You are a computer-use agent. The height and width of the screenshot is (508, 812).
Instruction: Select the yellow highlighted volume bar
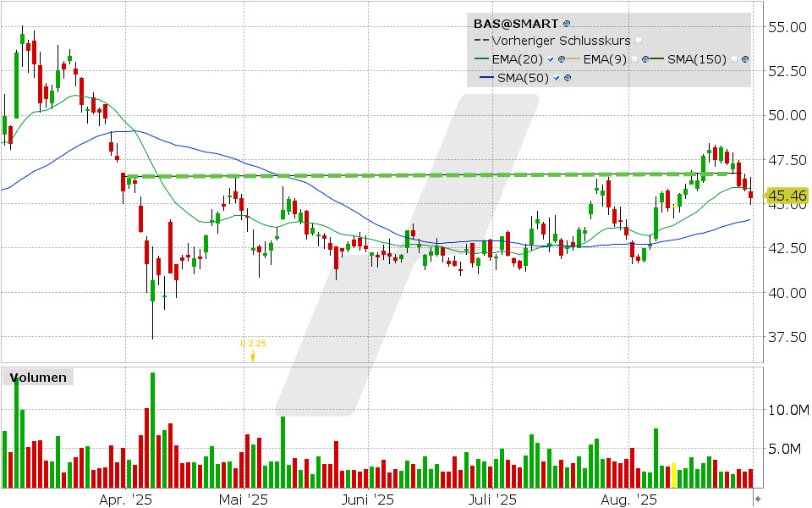pyautogui.click(x=674, y=475)
